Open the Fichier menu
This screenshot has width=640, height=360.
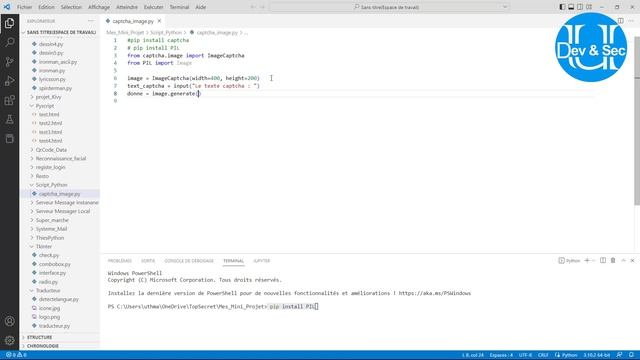click(x=24, y=7)
